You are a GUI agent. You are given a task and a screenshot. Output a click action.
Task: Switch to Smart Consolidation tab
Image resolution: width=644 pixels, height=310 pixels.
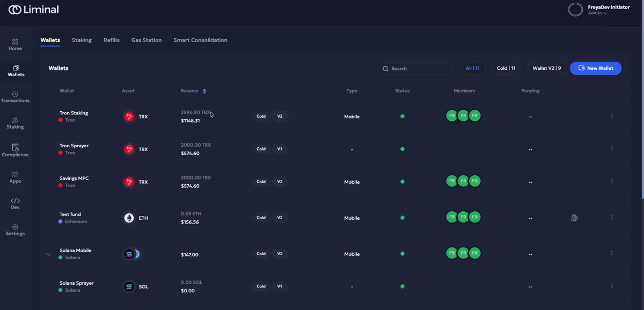pyautogui.click(x=200, y=40)
